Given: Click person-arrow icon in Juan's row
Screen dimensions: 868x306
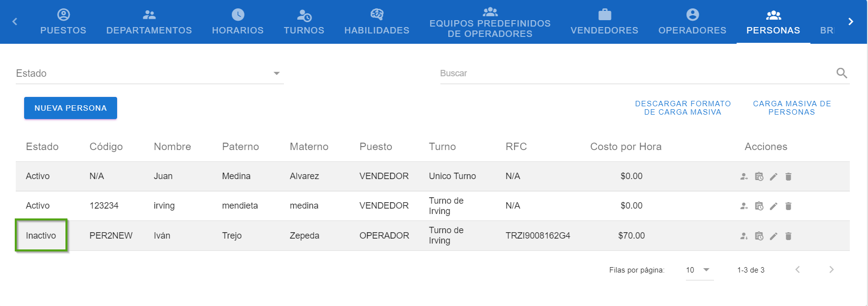Looking at the screenshot, I should tap(744, 177).
